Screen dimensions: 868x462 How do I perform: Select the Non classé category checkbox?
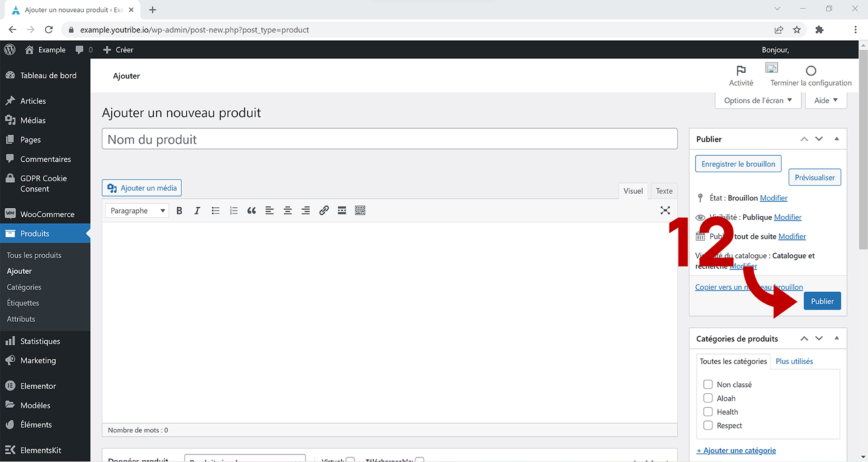[x=708, y=385]
